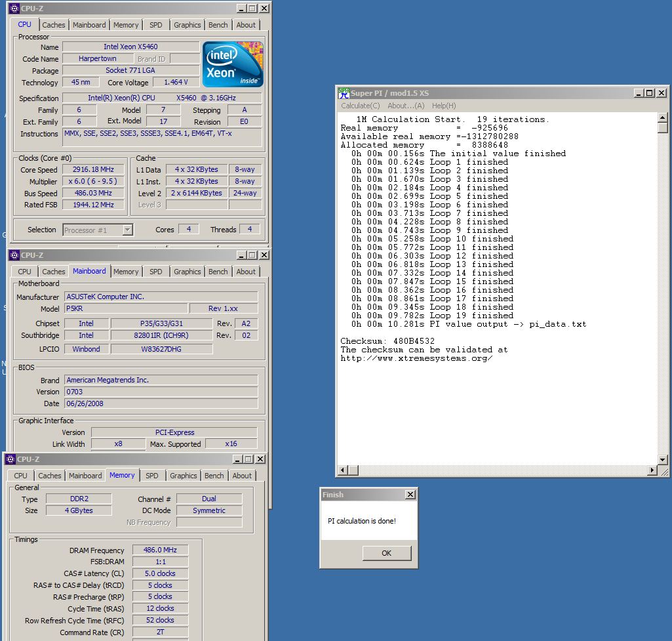
Task: Open About tab in the processor CPU-Z window
Action: [x=246, y=25]
